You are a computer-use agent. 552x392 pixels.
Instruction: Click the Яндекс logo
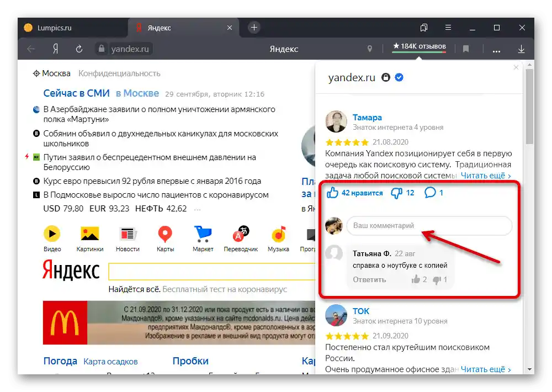pos(71,271)
